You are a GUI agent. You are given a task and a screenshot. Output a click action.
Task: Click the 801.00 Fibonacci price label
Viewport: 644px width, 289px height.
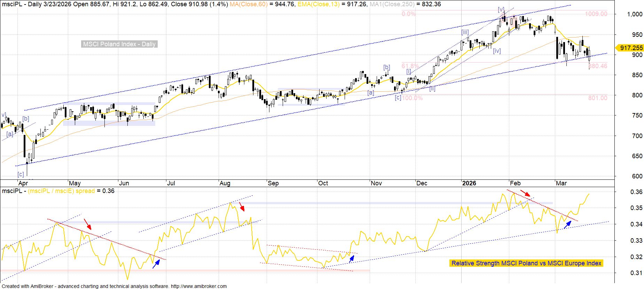coord(597,98)
